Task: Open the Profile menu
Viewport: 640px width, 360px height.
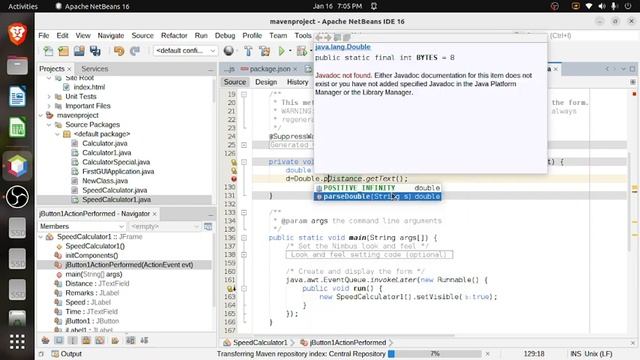Action: [x=252, y=36]
